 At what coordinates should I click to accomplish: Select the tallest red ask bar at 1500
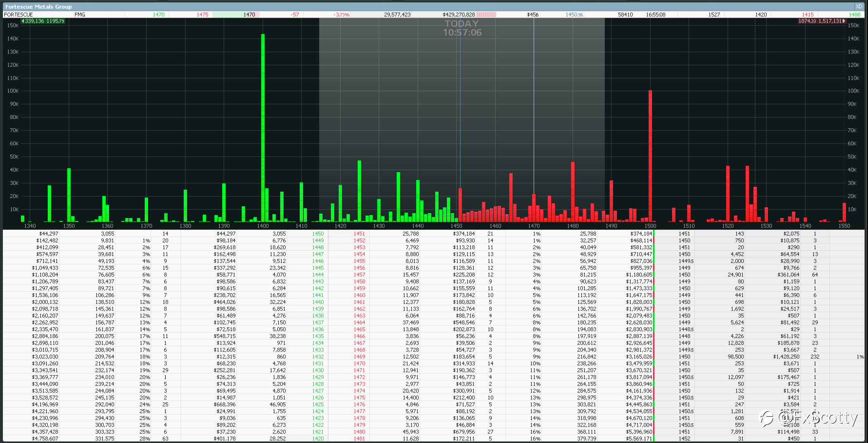point(650,156)
